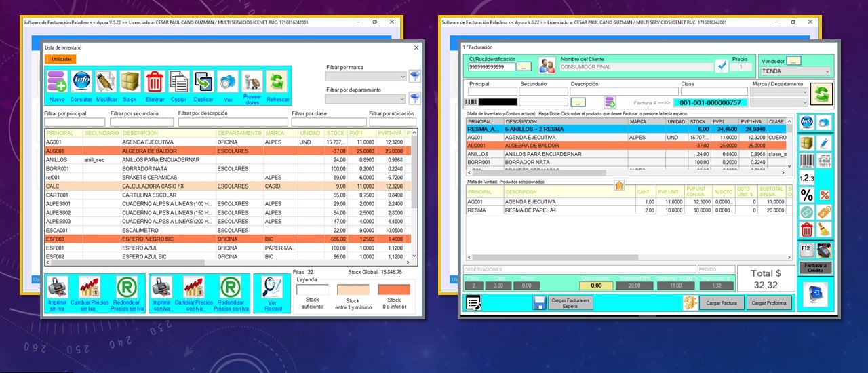Click the blue checkmark beside customer name
The image size is (868, 373).
pyautogui.click(x=722, y=66)
